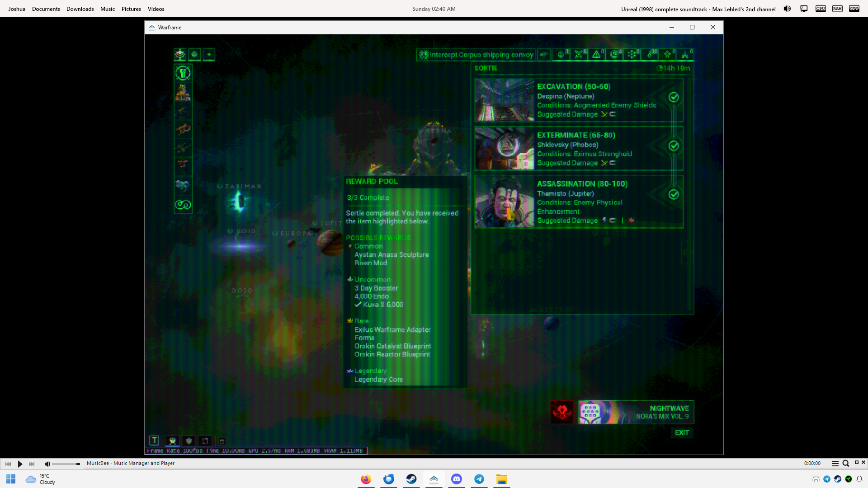
Task: Click the plus icon next to the globe
Action: coord(209,55)
